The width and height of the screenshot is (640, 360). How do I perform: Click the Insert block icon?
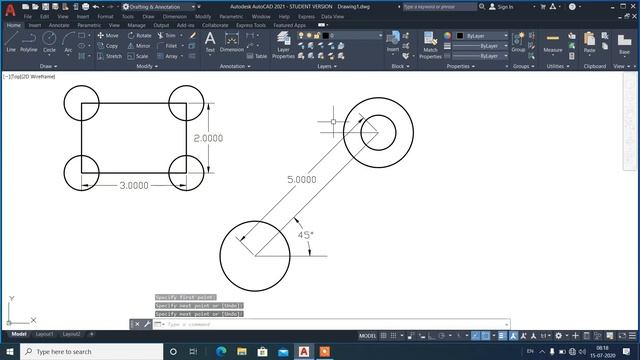coord(393,42)
